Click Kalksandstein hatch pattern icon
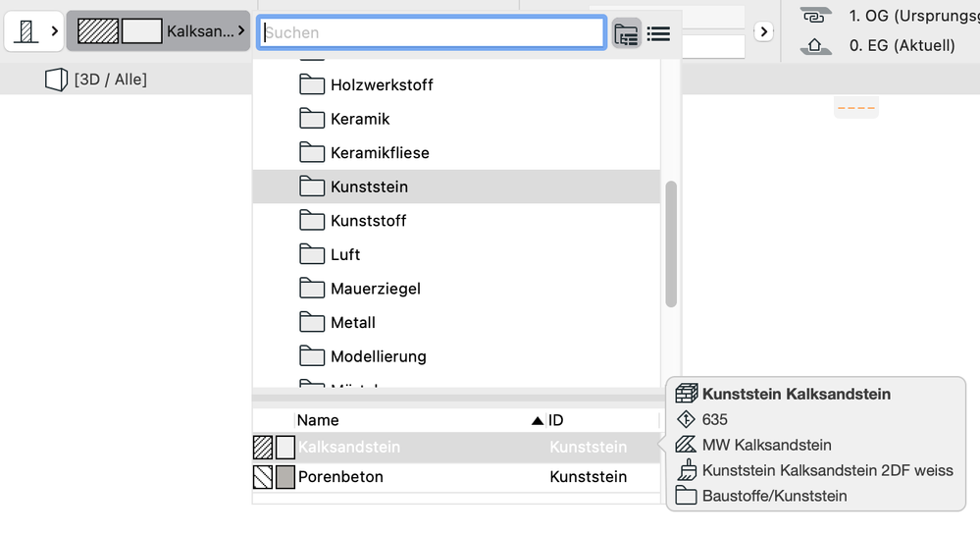Screen dimensions: 980x535 (263, 448)
